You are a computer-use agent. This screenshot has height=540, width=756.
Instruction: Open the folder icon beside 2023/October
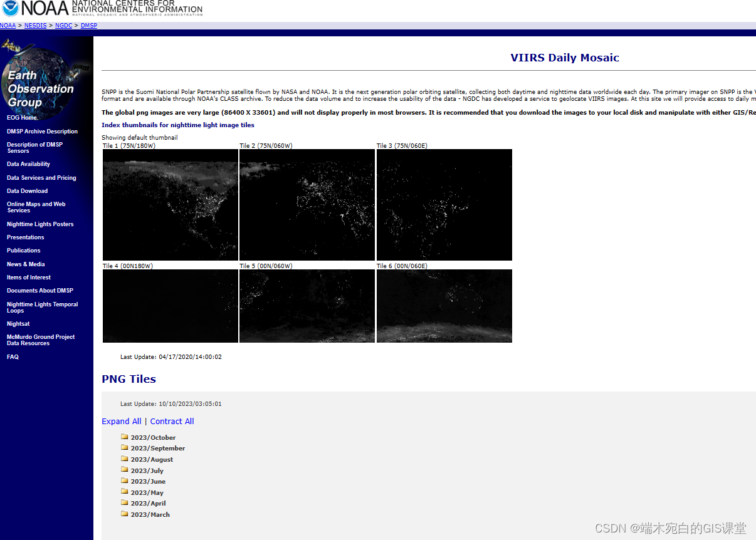coord(125,437)
